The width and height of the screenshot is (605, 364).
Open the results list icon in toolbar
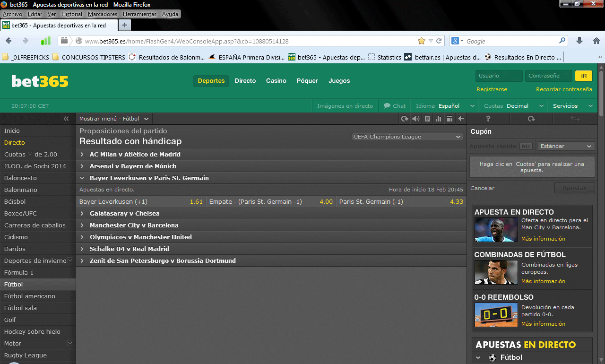[427, 119]
